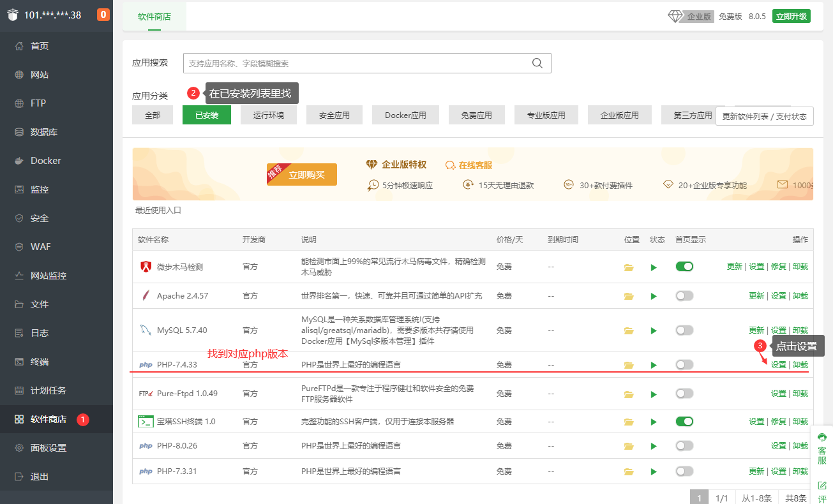Enable homepage display for Apache 2.4.57
This screenshot has width=833, height=504.
pyautogui.click(x=684, y=295)
